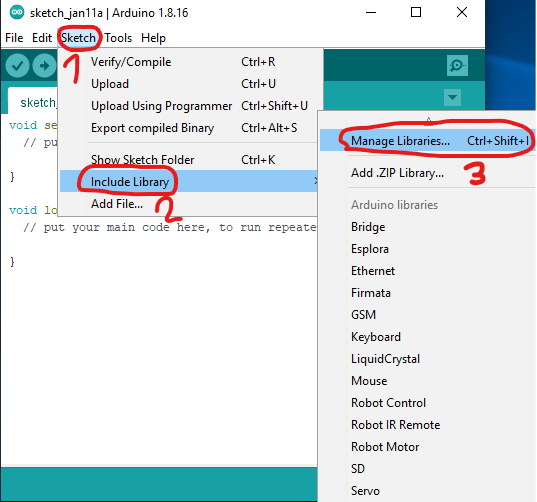The height and width of the screenshot is (502, 537).
Task: Open the Edit menu
Action: coord(42,38)
